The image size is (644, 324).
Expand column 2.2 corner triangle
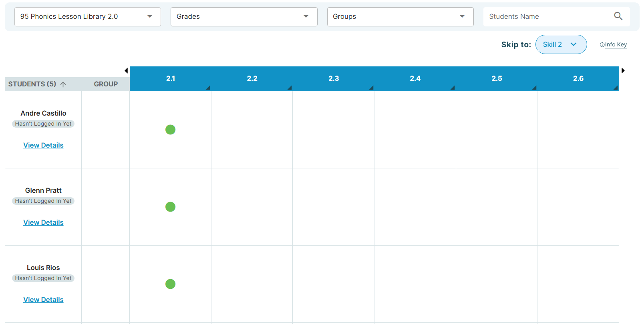(x=290, y=88)
